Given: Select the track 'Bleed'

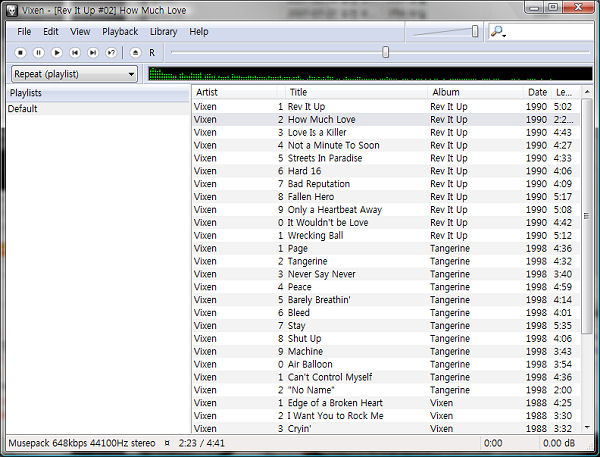Looking at the screenshot, I should (x=386, y=313).
